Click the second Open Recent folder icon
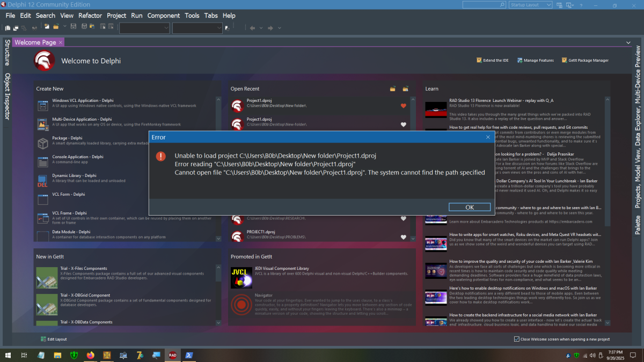Screen dimensions: 644x362 (x=406, y=88)
